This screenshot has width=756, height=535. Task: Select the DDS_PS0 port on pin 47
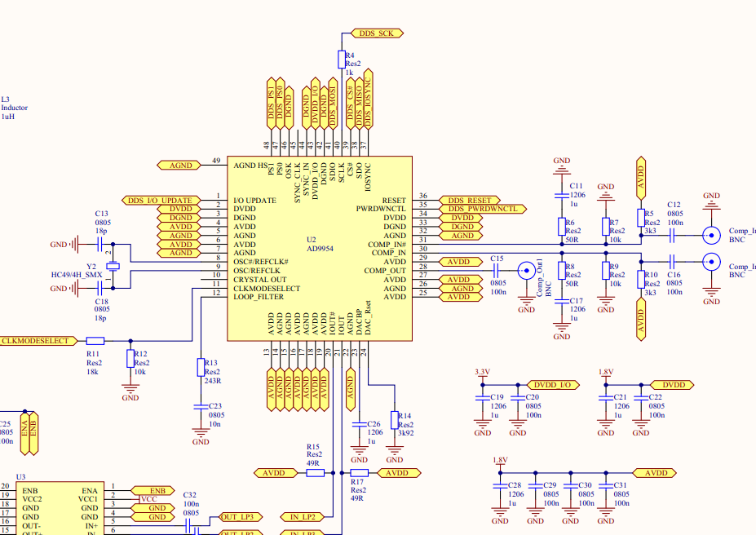(280, 103)
